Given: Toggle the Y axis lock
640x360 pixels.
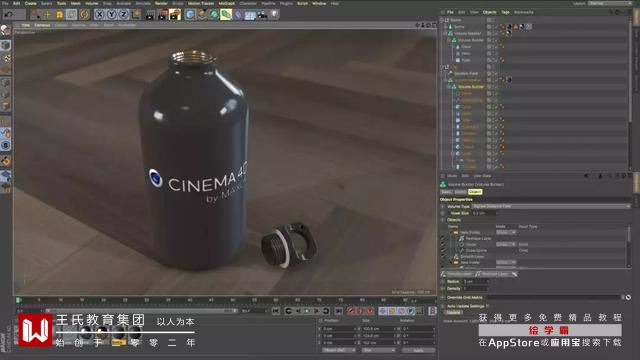Looking at the screenshot, I should [x=111, y=15].
